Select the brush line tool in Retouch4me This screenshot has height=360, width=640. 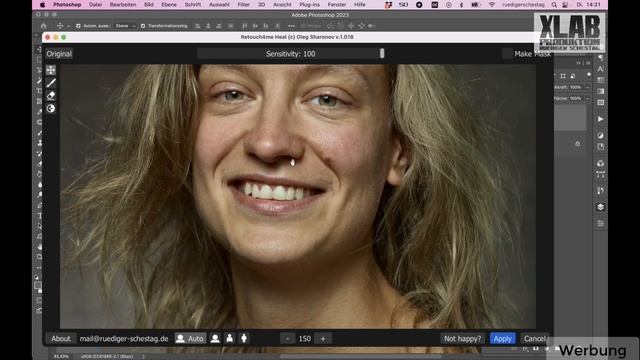51,83
